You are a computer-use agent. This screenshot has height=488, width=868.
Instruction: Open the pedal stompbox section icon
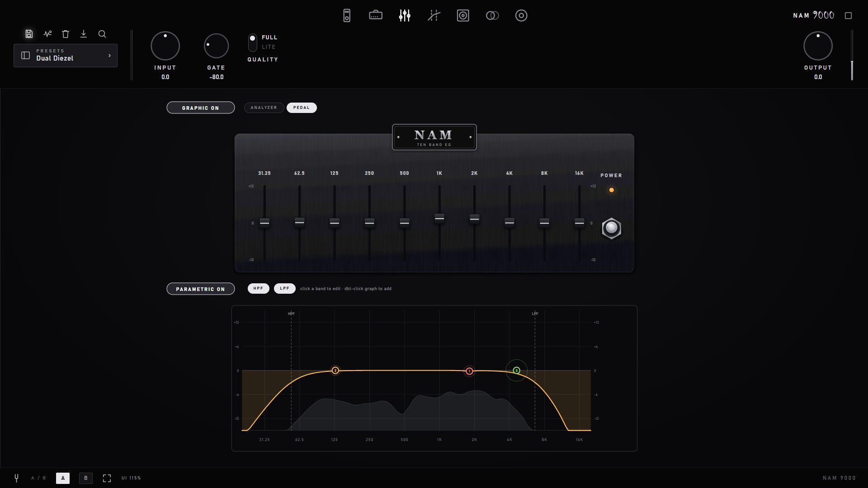pos(347,16)
